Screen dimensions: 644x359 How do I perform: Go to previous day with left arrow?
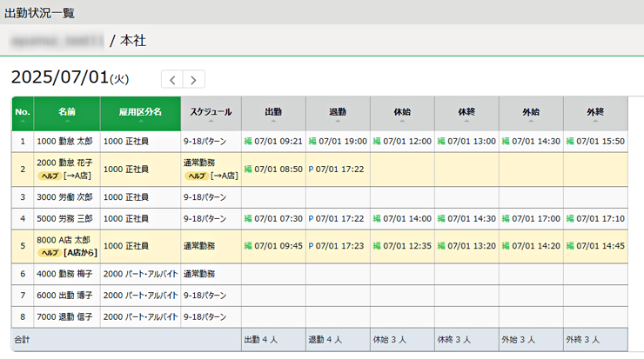[172, 80]
